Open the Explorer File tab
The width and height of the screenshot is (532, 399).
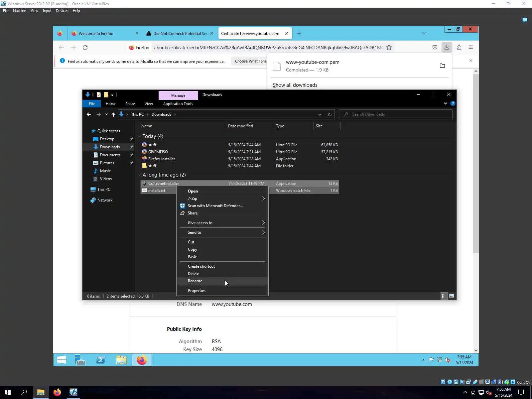point(92,104)
